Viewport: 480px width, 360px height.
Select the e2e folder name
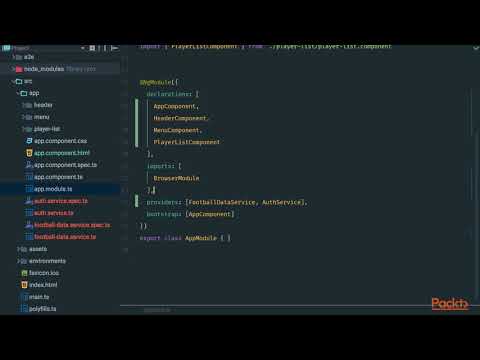point(29,57)
